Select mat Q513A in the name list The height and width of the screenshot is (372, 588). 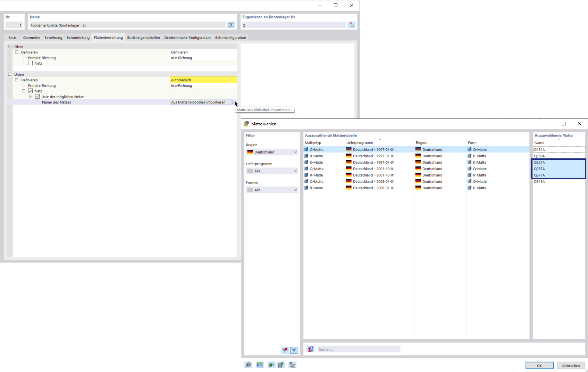(559, 181)
